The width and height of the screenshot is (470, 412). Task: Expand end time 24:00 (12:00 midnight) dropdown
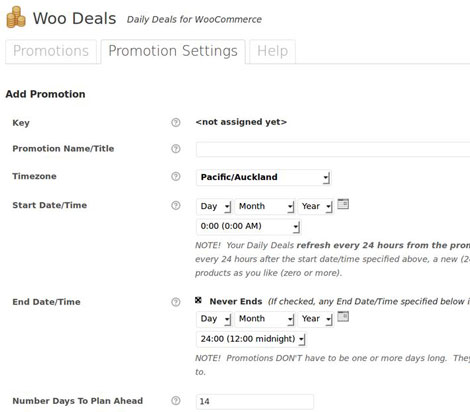click(251, 339)
